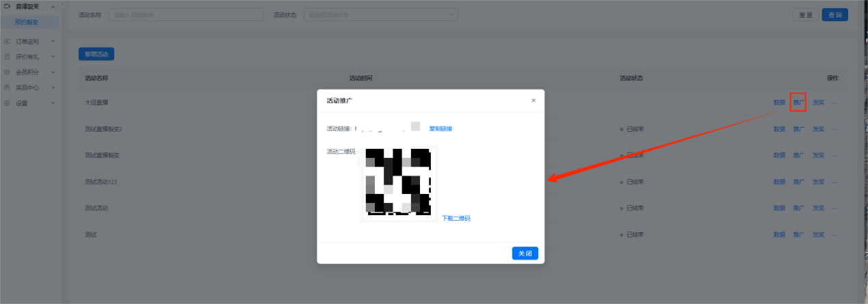This screenshot has height=304, width=868.
Task: Select the 预约裂变 submenu item
Action: [27, 22]
